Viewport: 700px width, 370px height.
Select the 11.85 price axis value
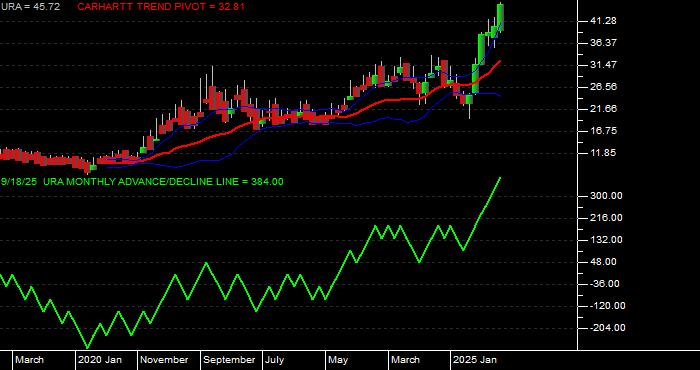point(603,153)
